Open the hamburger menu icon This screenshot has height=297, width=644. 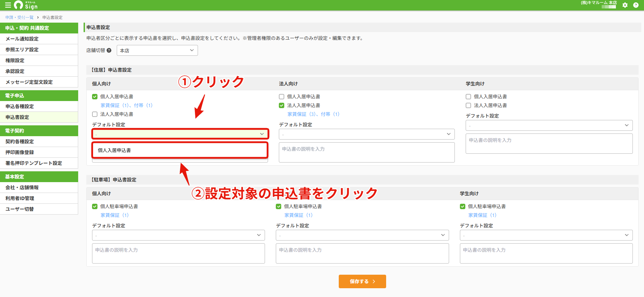pos(8,5)
